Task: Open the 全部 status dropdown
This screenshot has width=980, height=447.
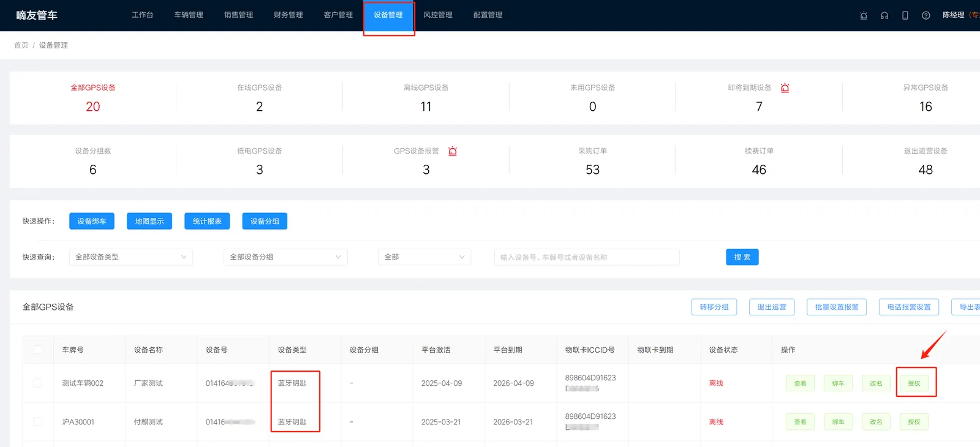Action: click(424, 257)
